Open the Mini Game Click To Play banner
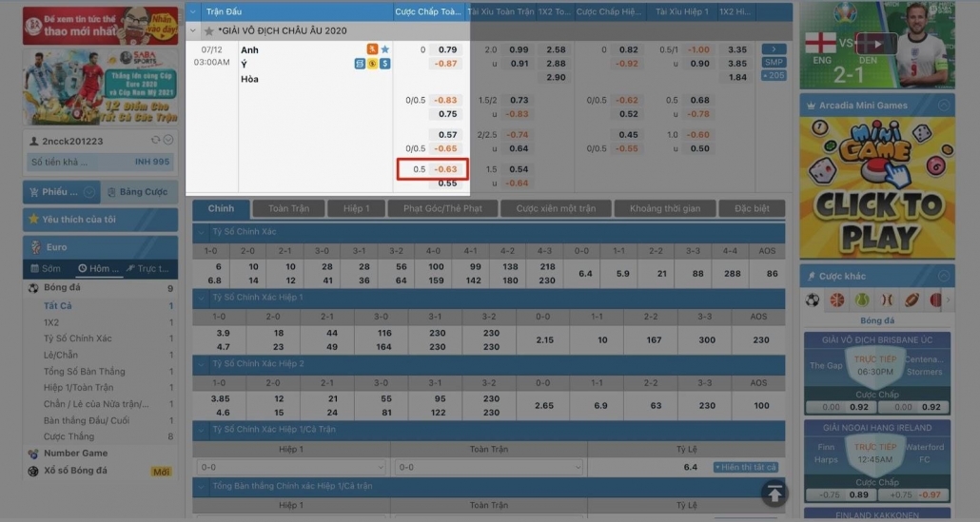The height and width of the screenshot is (522, 980). click(877, 187)
